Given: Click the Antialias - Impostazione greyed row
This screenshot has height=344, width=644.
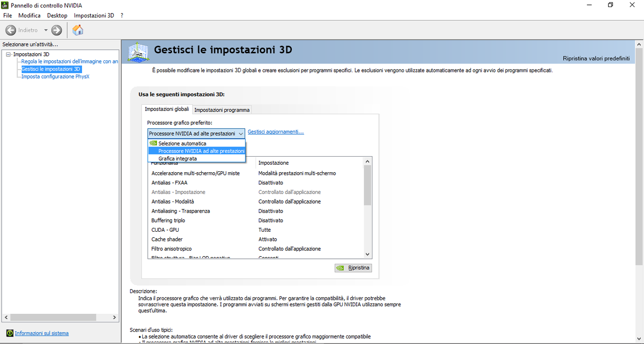Looking at the screenshot, I should [x=256, y=192].
